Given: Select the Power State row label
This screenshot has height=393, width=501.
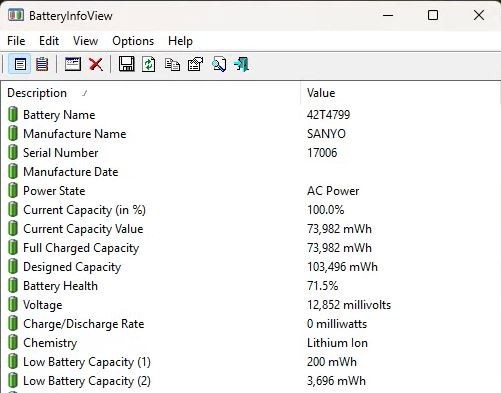Looking at the screenshot, I should coord(54,191).
